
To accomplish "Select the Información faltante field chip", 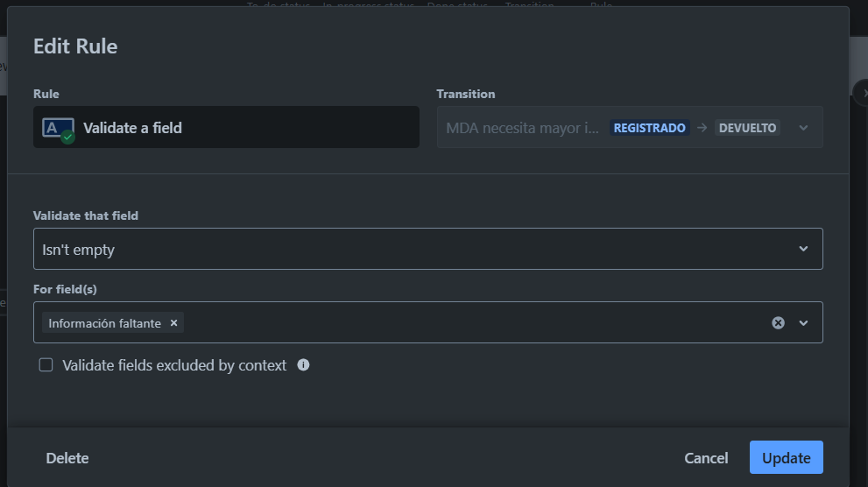I will coord(104,323).
